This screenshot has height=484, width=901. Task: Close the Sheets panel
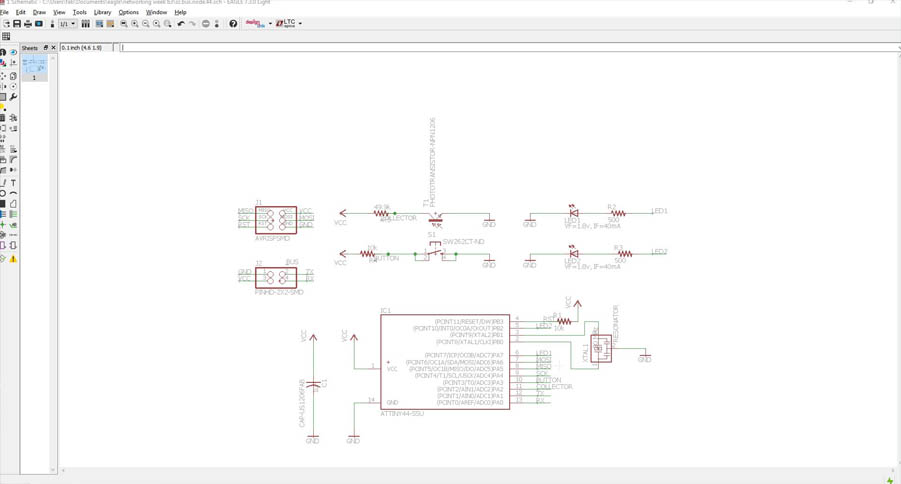(x=53, y=48)
